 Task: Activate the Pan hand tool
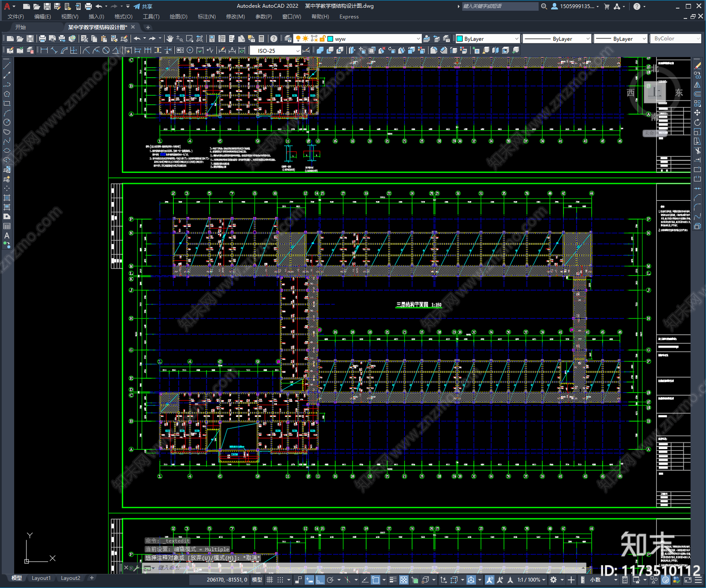click(170, 39)
